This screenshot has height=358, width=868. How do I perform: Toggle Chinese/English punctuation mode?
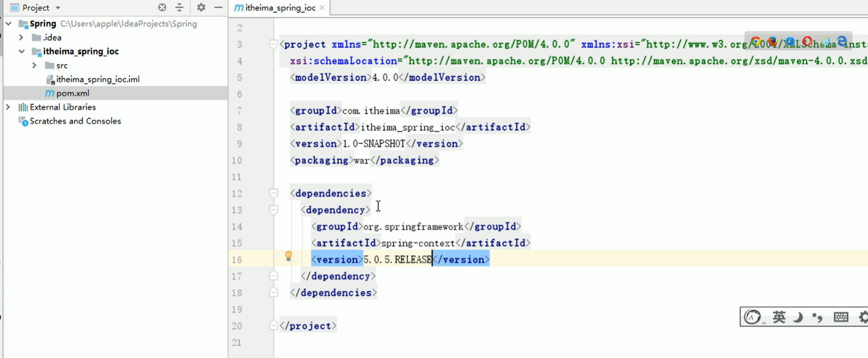click(x=817, y=317)
